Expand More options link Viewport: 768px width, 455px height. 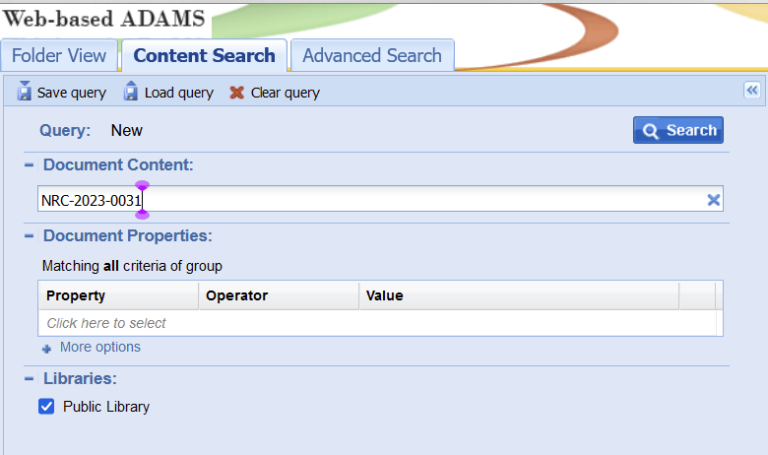99,347
